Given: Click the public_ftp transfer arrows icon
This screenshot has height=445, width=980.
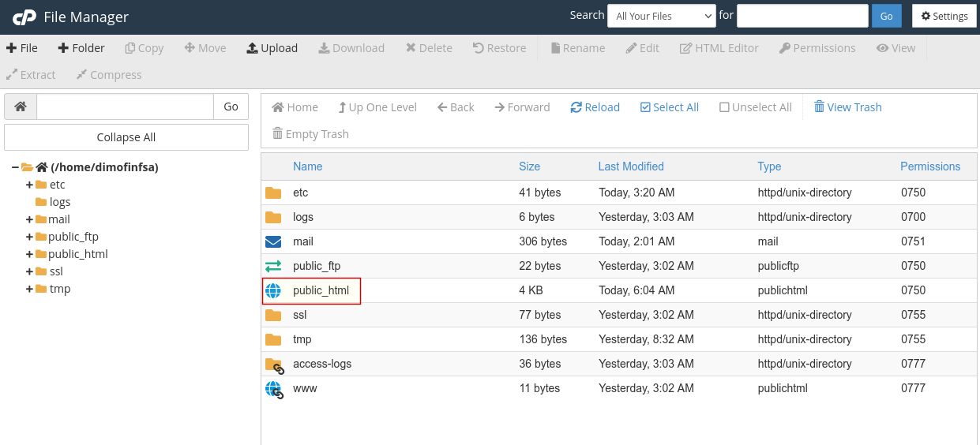Looking at the screenshot, I should [273, 266].
